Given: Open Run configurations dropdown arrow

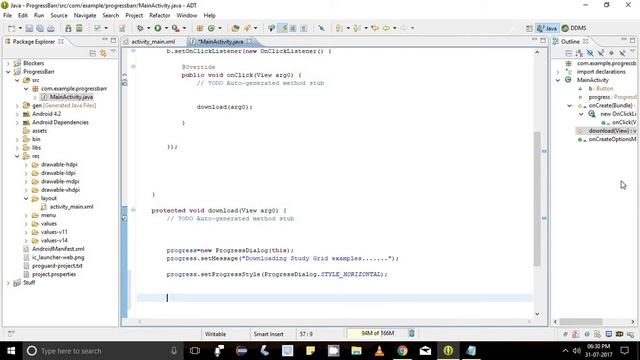Looking at the screenshot, I should tap(166, 28).
